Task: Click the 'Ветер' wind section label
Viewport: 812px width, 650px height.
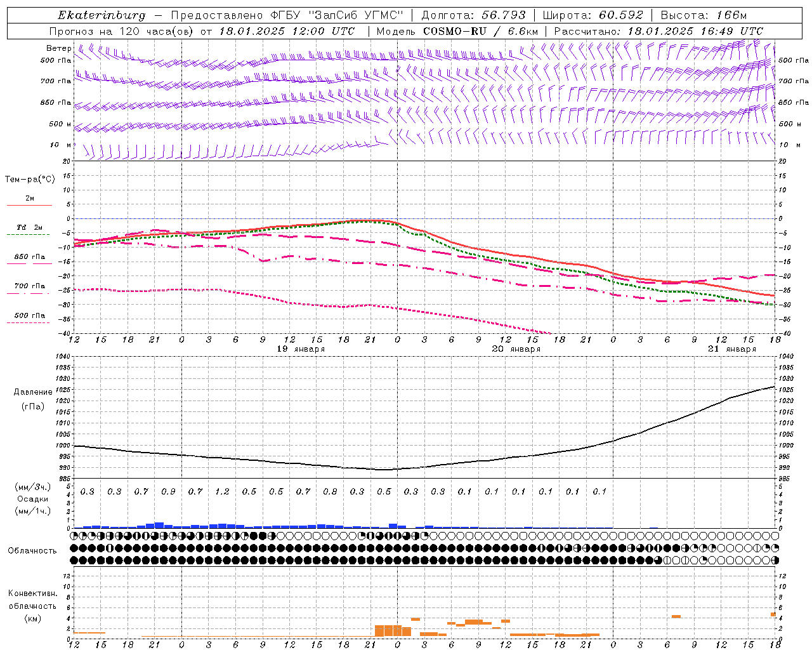Action: point(58,48)
